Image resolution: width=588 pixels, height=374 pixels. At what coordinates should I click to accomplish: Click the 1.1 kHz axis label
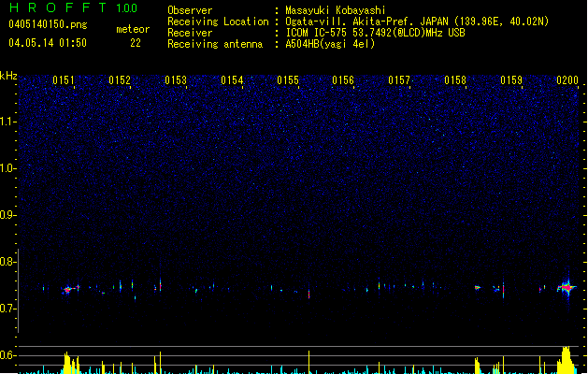pos(7,122)
